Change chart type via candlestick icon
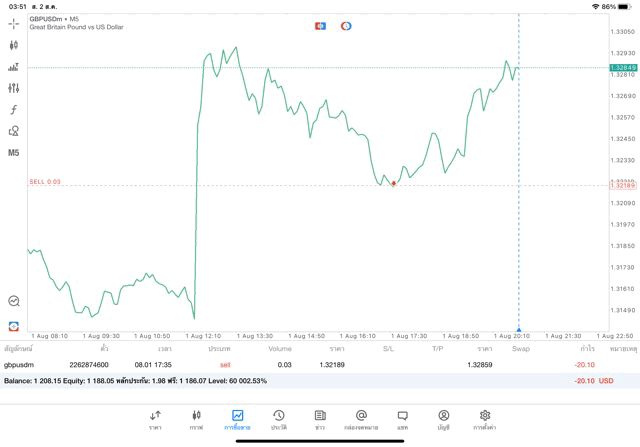640x447 pixels. click(x=14, y=45)
